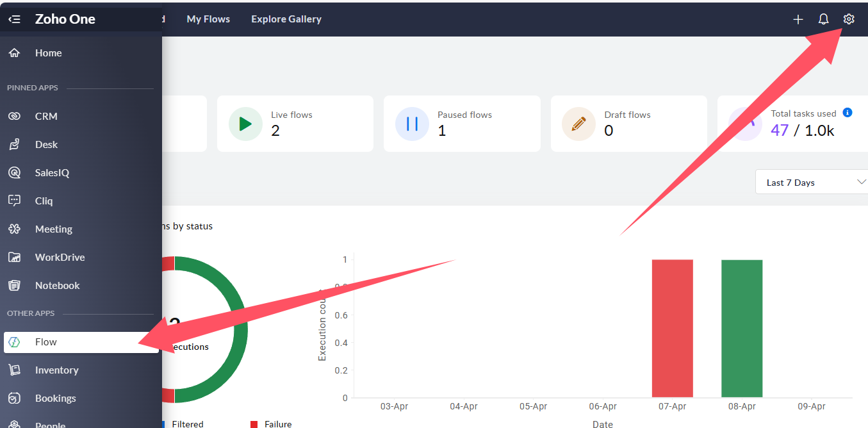Click the blue pause icon for Paused flows
This screenshot has width=868, height=428.
[x=412, y=124]
